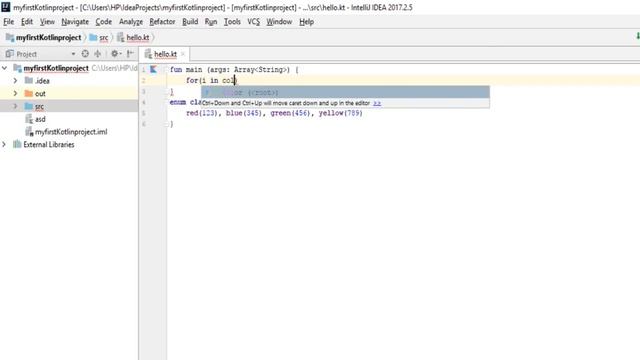
Task: Click the collapse all icon in Project panel
Action: click(98, 53)
